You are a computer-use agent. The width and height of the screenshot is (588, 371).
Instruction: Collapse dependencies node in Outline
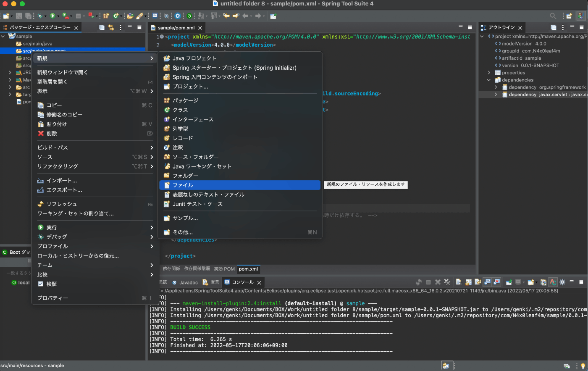[x=489, y=80]
